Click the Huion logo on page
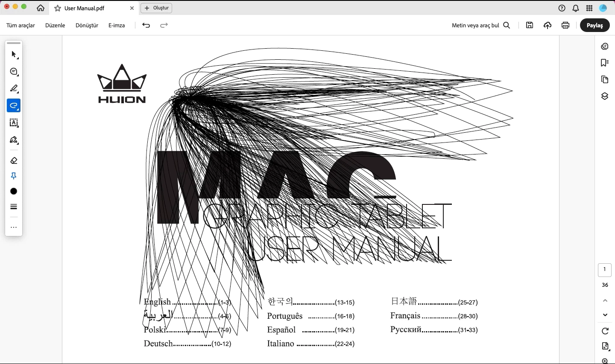Screen dimensions: 615x364 122,84
